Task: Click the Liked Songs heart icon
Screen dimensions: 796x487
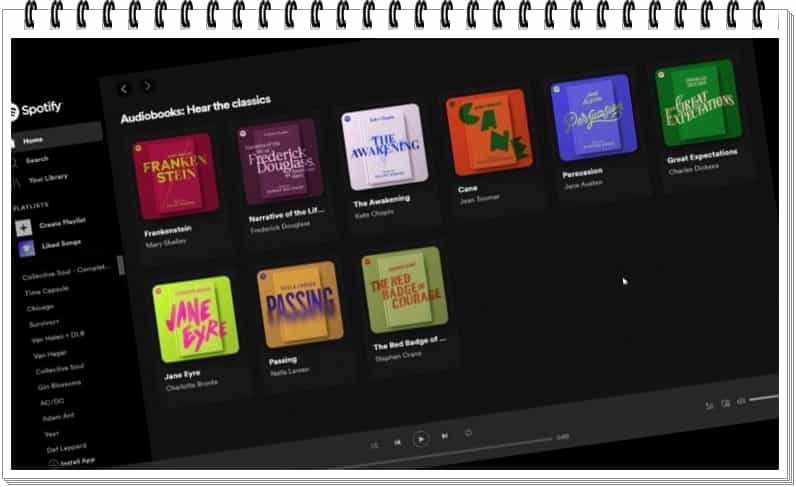Action: pyautogui.click(x=26, y=248)
